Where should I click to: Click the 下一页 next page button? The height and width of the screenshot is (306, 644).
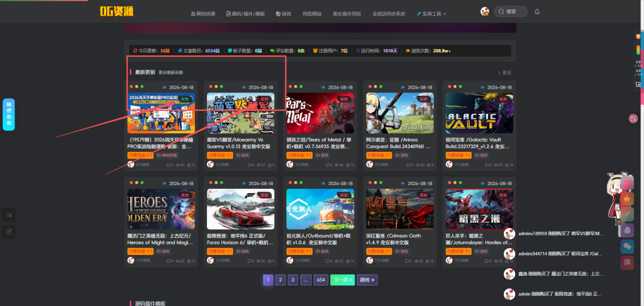coord(343,280)
